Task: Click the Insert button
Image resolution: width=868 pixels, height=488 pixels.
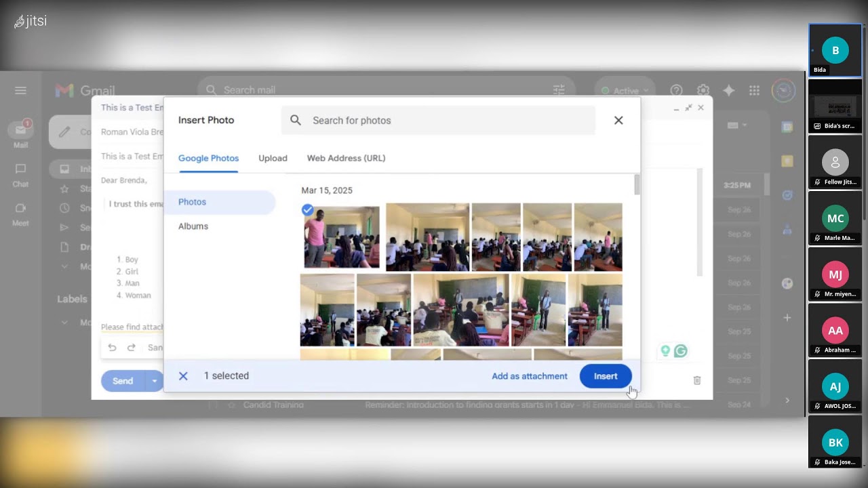Action: [606, 376]
